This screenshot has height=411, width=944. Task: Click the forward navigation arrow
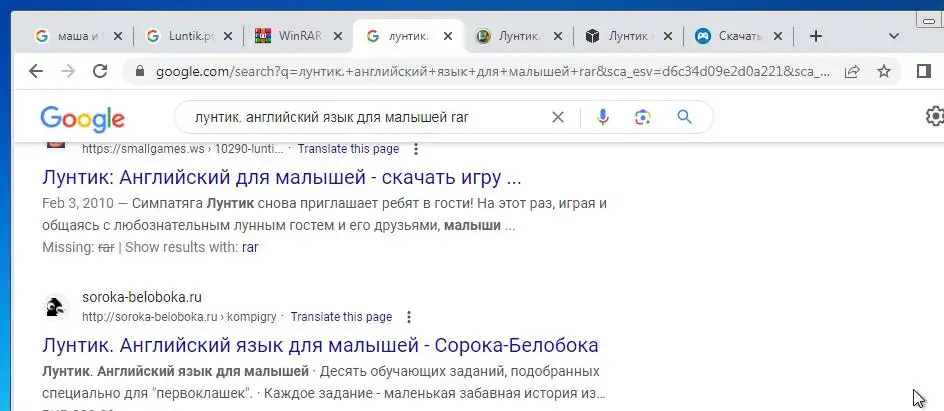click(67, 71)
